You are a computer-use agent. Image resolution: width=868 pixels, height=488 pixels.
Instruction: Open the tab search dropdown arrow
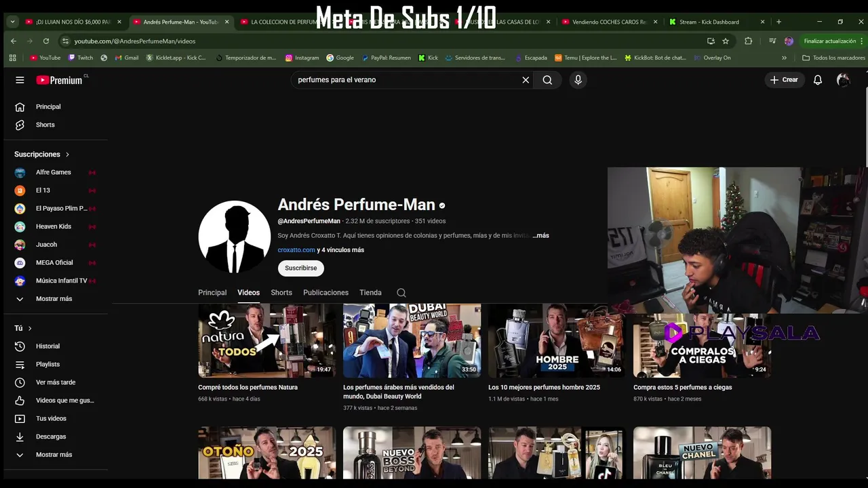tap(12, 22)
